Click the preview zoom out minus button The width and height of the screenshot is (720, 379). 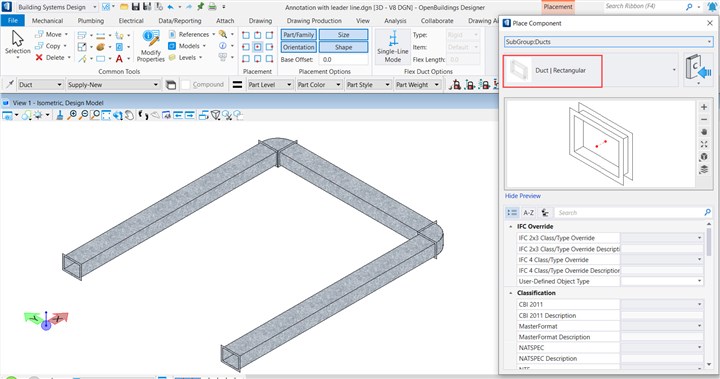(x=703, y=119)
